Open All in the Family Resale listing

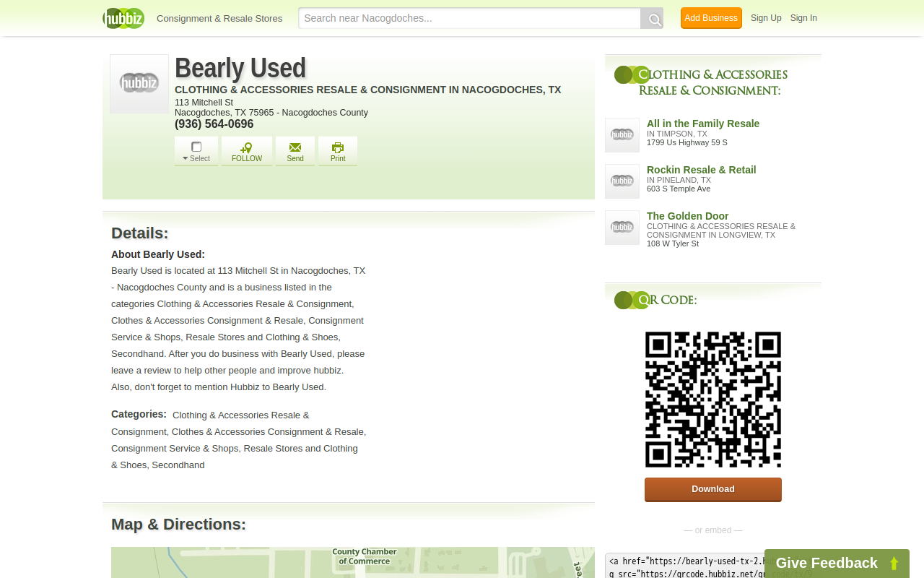pos(703,124)
